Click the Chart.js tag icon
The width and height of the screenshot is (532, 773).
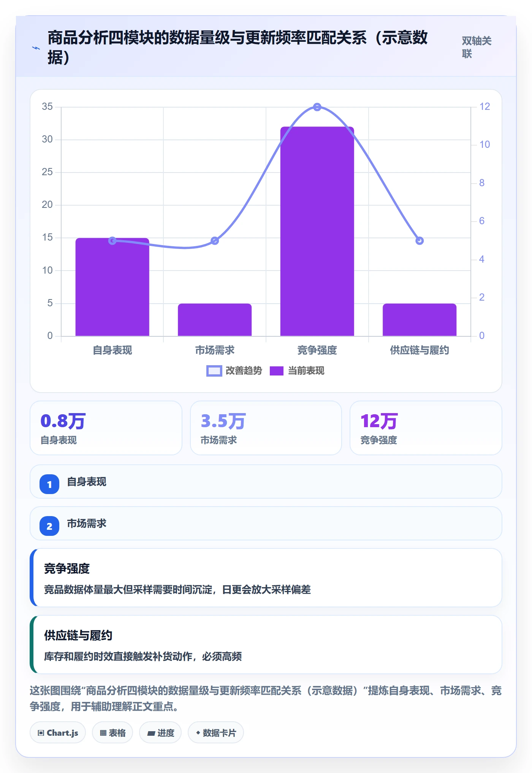(x=41, y=733)
